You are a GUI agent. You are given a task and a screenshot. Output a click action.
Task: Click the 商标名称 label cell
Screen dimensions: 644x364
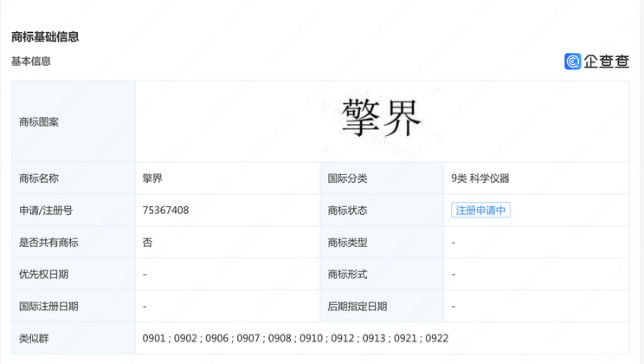[74, 178]
